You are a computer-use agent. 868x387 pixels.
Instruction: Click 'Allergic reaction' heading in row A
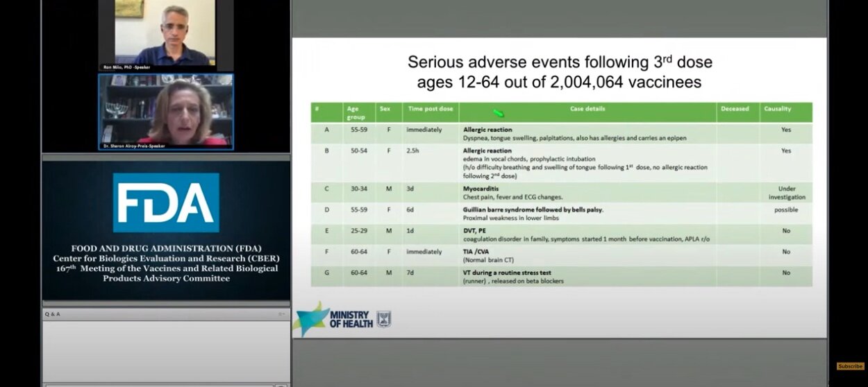tap(487, 130)
